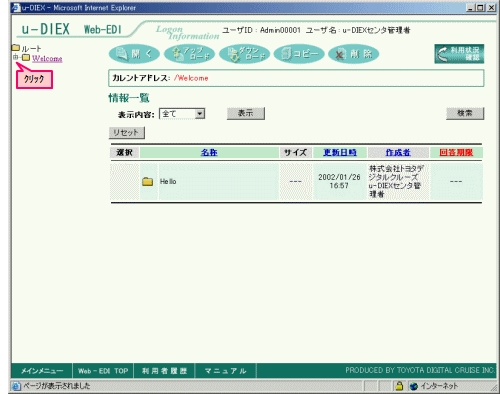Click the コピー (Copy) toolbar button

(299, 54)
